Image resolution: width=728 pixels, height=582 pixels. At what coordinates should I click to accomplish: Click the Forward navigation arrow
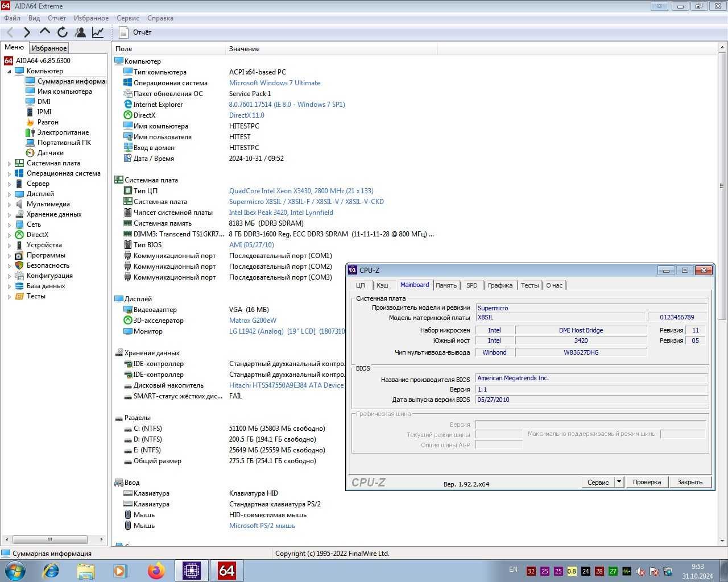[27, 32]
